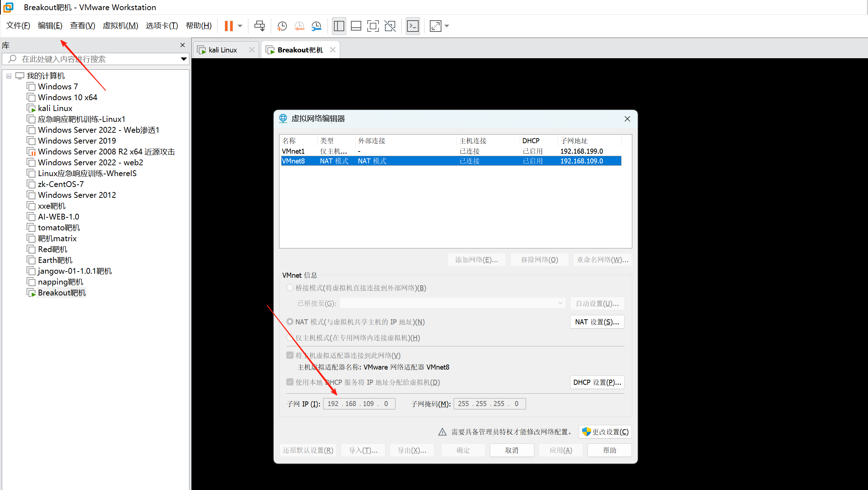Click the 更改设置(C) button

click(605, 432)
